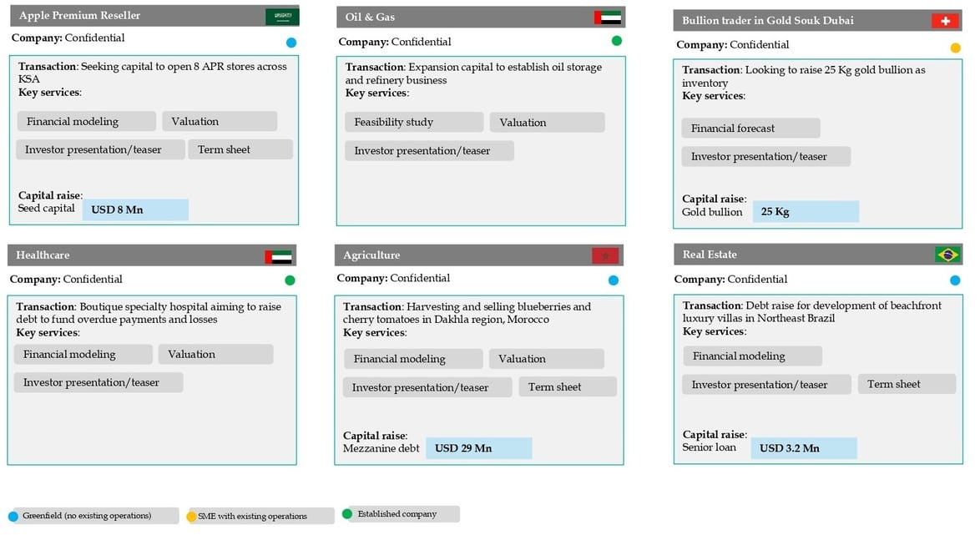Click the UAE flag on Oil & Gas card

(608, 18)
